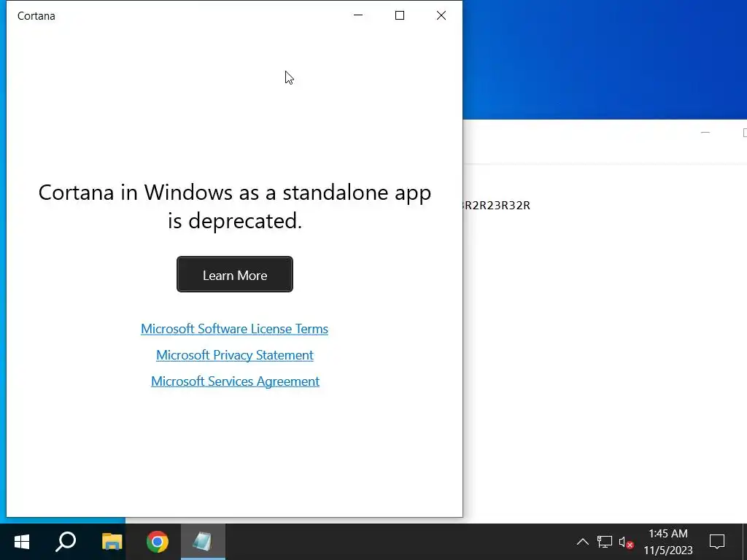
Task: Launch File Explorer from taskbar
Action: (x=112, y=542)
